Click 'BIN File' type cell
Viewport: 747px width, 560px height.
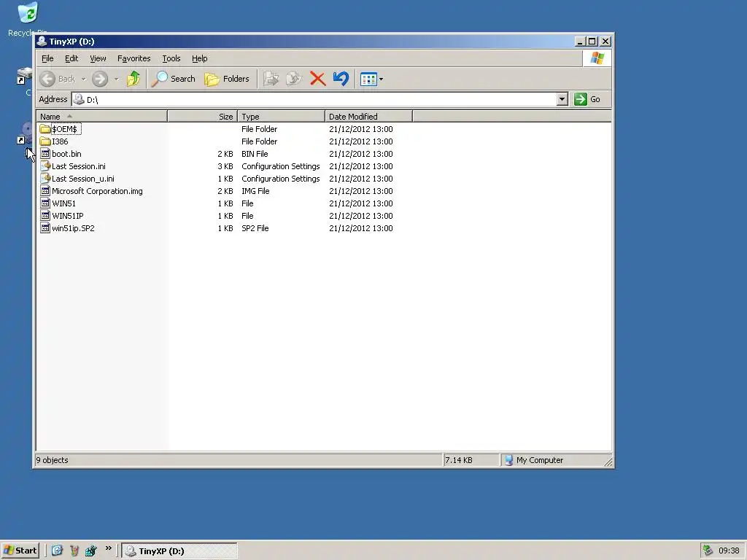click(x=255, y=154)
